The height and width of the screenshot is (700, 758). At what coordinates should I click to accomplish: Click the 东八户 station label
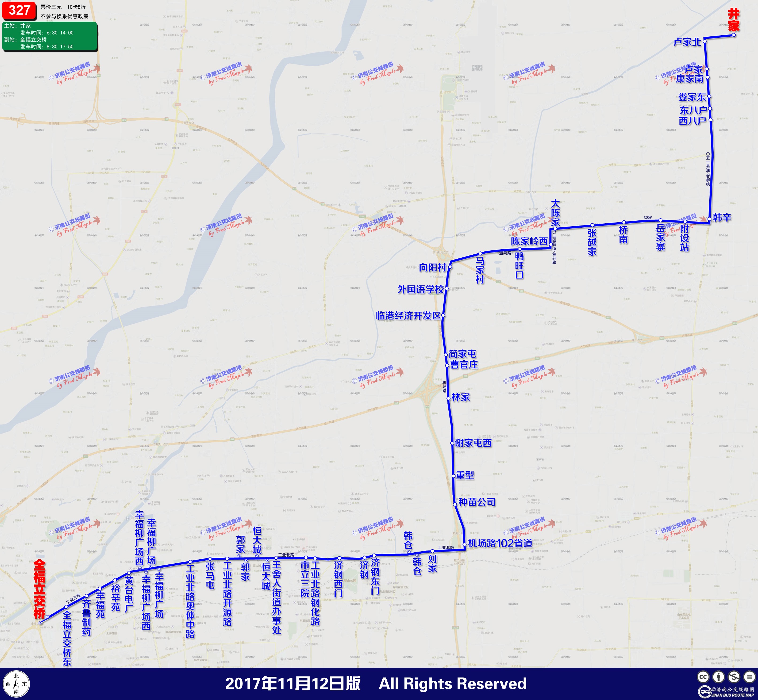pos(693,110)
